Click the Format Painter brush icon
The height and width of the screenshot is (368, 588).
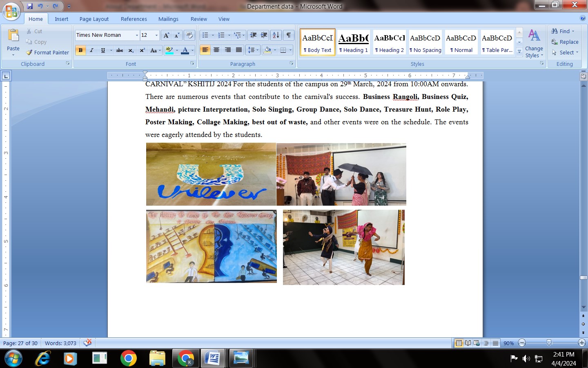(x=29, y=52)
